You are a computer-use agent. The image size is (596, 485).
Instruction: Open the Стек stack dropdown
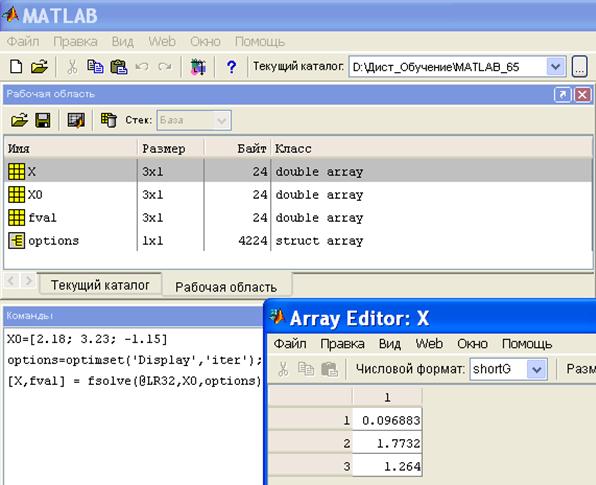point(194,120)
